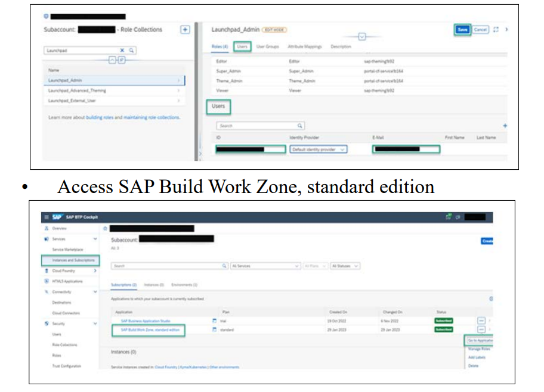Click the Cloud Foundry icon in the sidebar
The height and width of the screenshot is (392, 544).
47,270
